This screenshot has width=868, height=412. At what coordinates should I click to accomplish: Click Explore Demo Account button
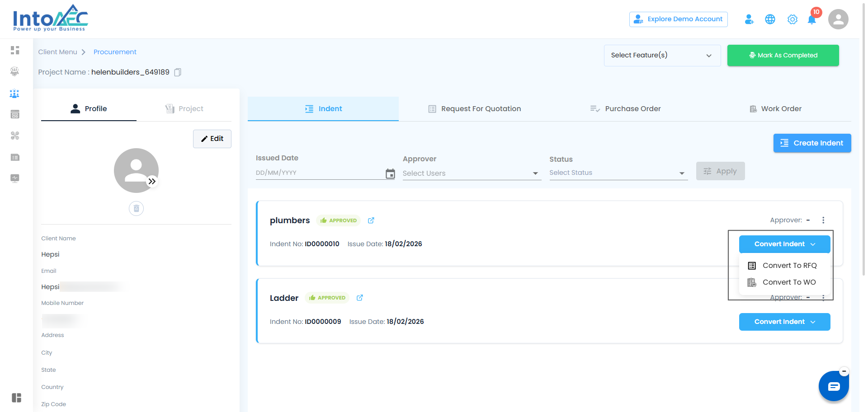point(679,19)
